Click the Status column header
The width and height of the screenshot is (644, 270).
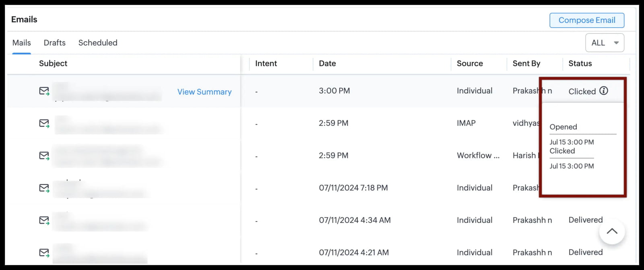click(580, 63)
